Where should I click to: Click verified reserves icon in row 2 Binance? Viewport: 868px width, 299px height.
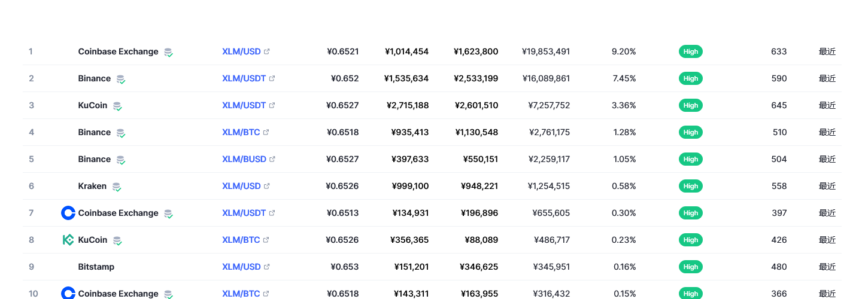tap(121, 80)
